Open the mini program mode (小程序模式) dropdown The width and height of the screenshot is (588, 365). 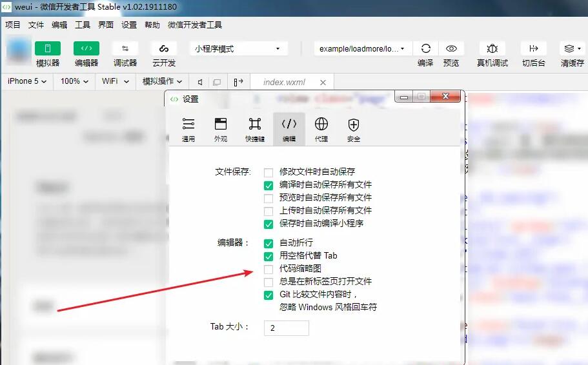[x=239, y=49]
